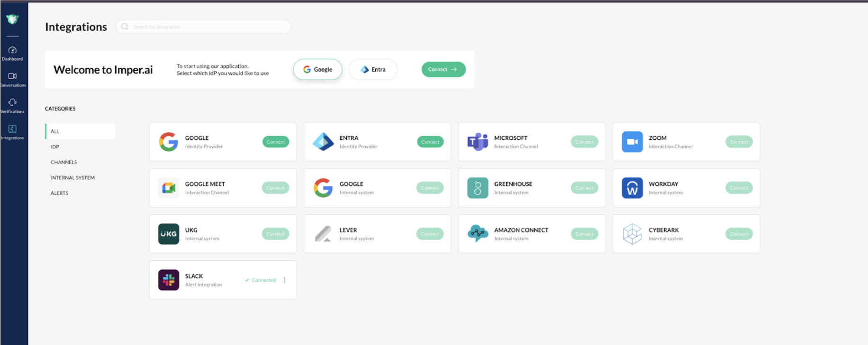
Task: Click the Slack logo icon
Action: 169,280
